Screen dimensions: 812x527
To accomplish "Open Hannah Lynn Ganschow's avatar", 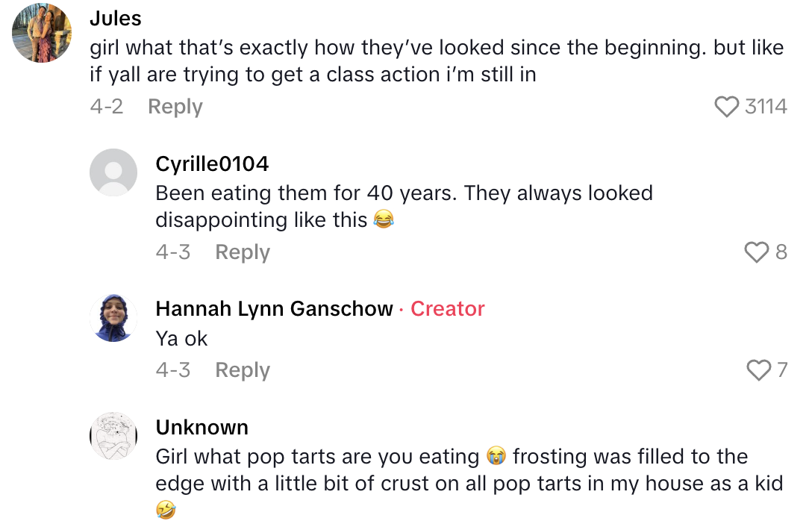I will tap(113, 318).
